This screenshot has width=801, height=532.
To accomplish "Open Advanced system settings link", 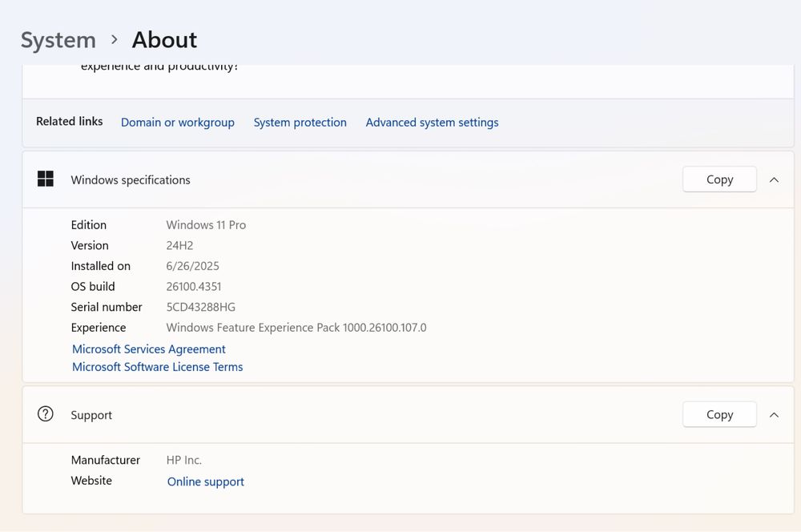I will tap(433, 123).
